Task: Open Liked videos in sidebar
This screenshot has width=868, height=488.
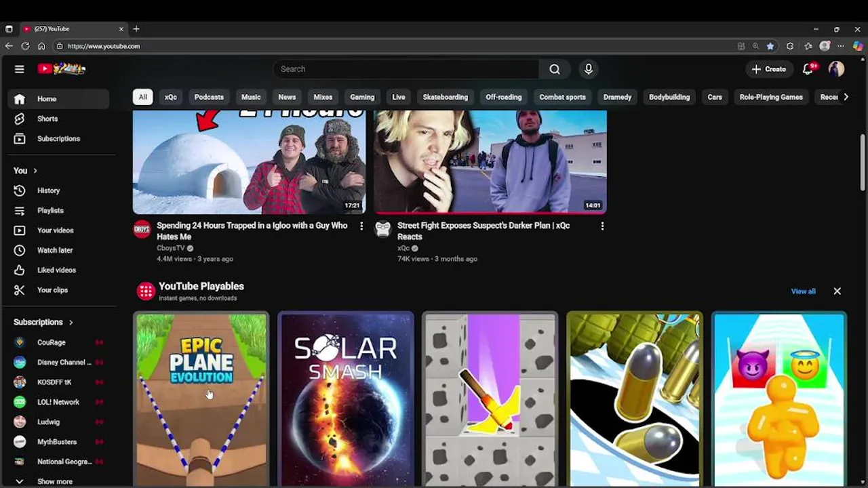Action: (58, 270)
